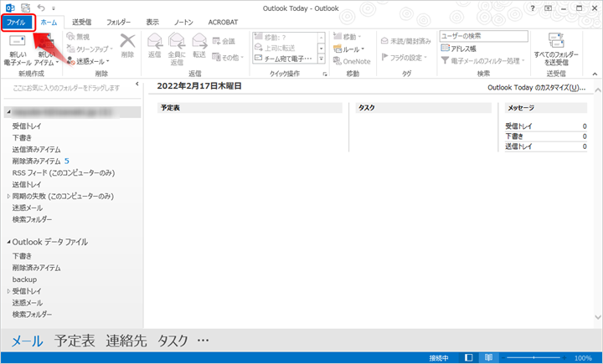Open the ファイル (File) tab
Viewport: 603px width, 364px height.
pyautogui.click(x=16, y=23)
